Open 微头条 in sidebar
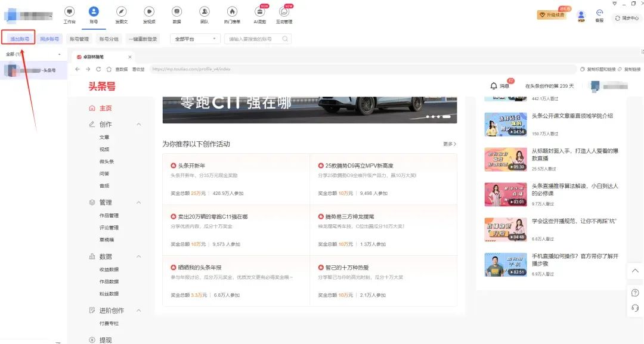This screenshot has height=344, width=644. click(x=107, y=162)
